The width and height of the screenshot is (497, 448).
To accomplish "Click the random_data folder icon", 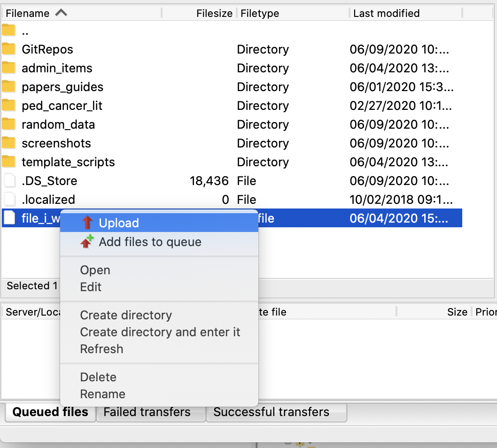I will [x=9, y=124].
